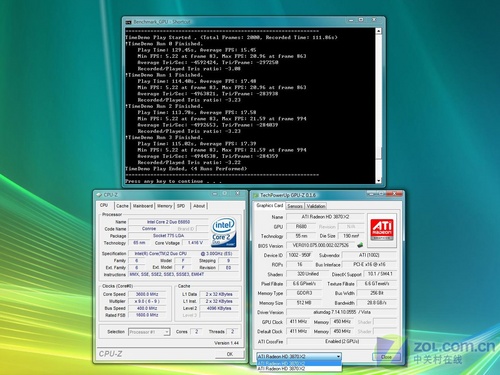Click the Level 2 cache value 4096 KBytes
This screenshot has width=500, height=375.
coord(219,308)
